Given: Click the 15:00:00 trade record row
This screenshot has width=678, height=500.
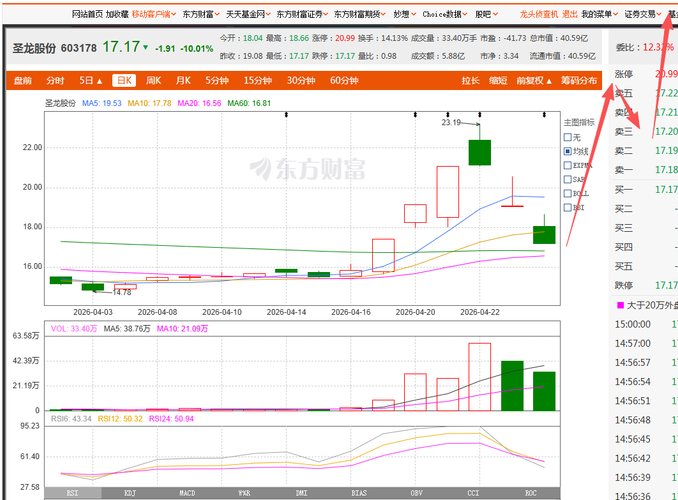Looking at the screenshot, I should pyautogui.click(x=646, y=324).
